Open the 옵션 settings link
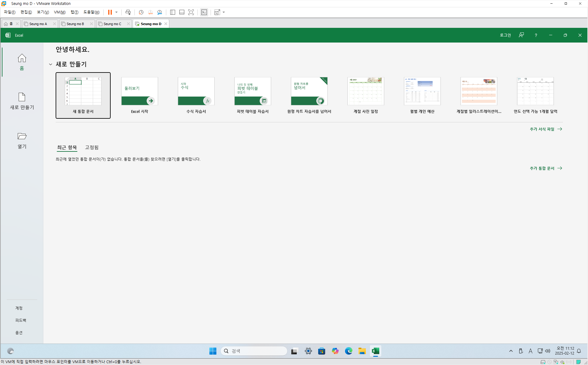The image size is (588, 365). (x=19, y=333)
